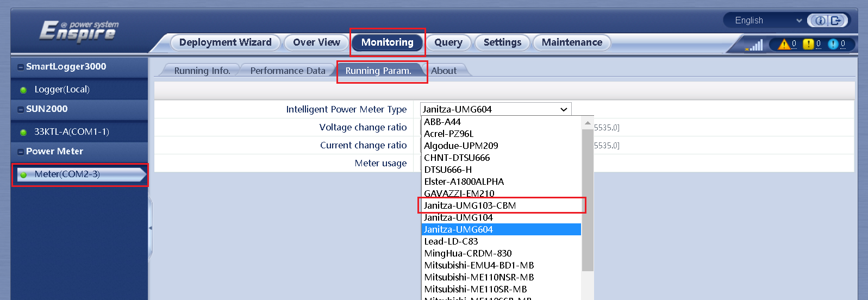Click the minor alarm count number
Viewport: 868px width, 300px height.
(819, 44)
